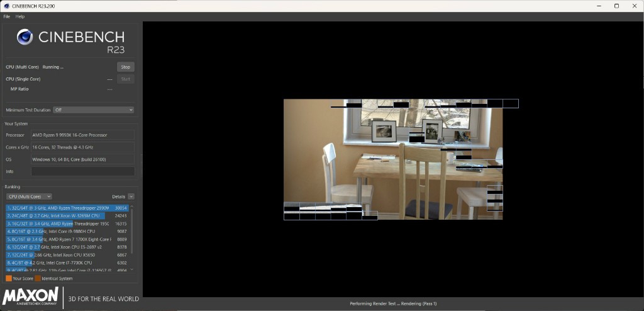Image resolution: width=644 pixels, height=311 pixels.
Task: Click the Maxon logo
Action: tap(30, 297)
